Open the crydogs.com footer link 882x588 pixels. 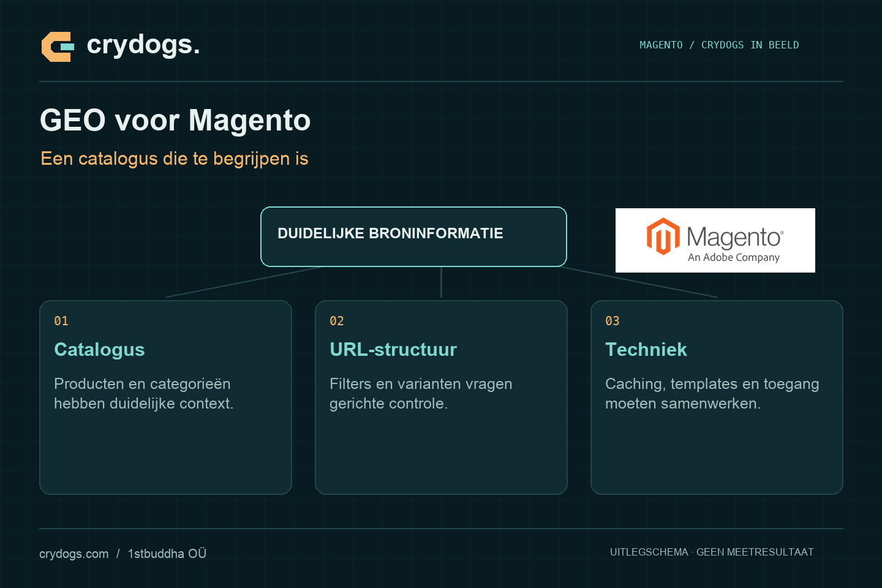click(73, 554)
